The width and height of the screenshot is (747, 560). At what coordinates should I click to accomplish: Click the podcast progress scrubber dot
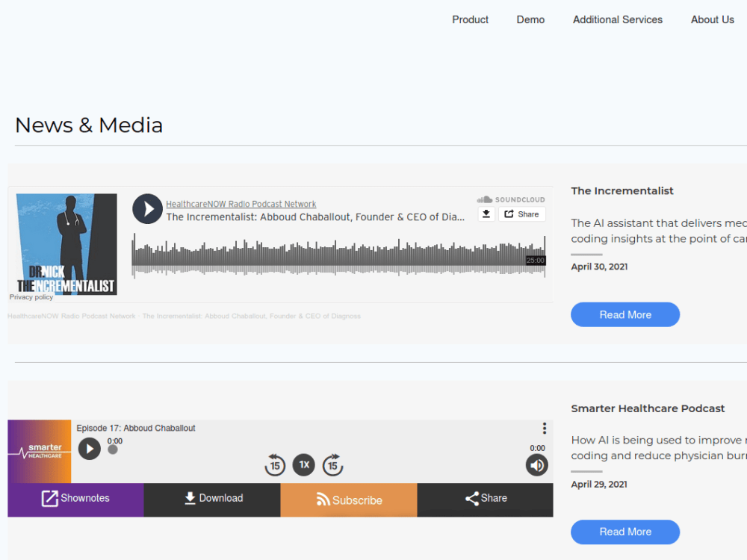113,449
